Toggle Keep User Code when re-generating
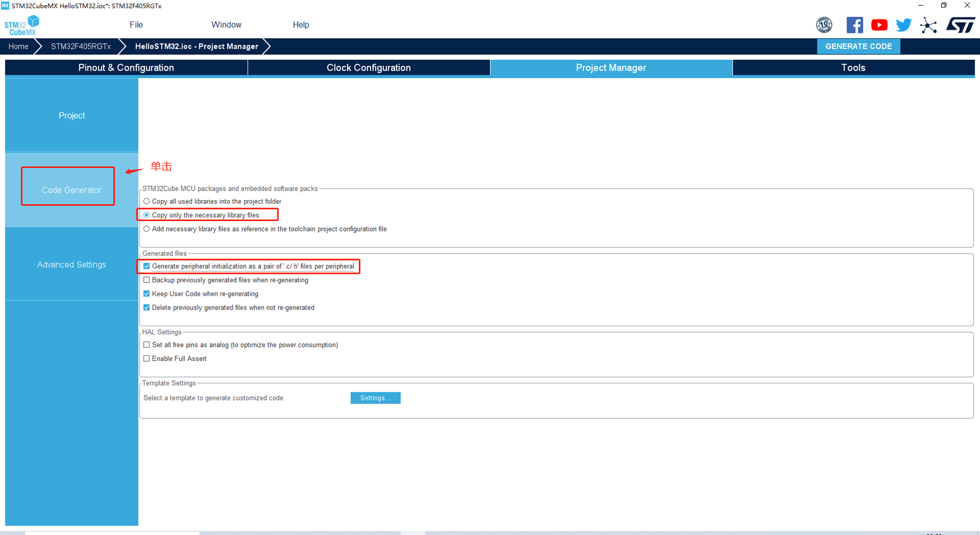Screen dimensions: 980x535 click(x=146, y=294)
